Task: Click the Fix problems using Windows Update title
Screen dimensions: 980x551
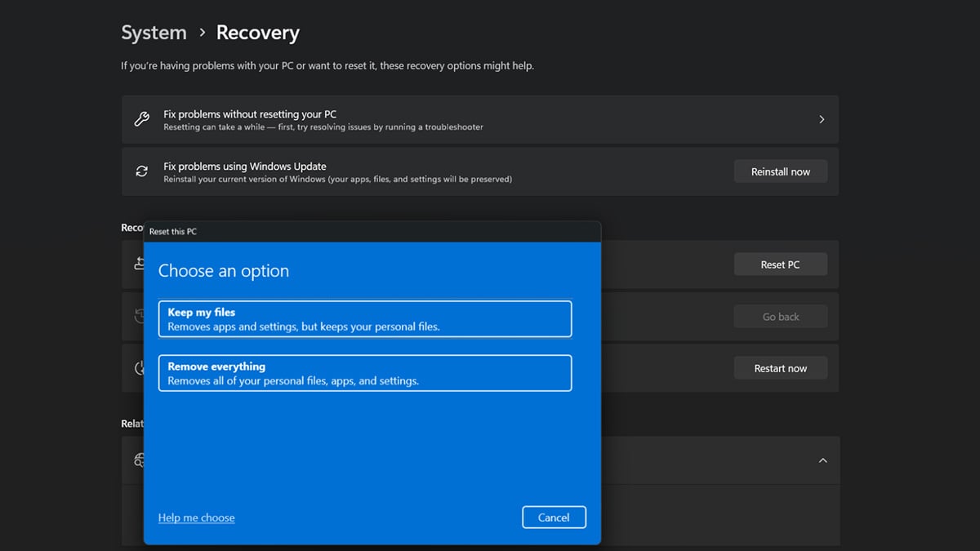Action: (x=245, y=166)
